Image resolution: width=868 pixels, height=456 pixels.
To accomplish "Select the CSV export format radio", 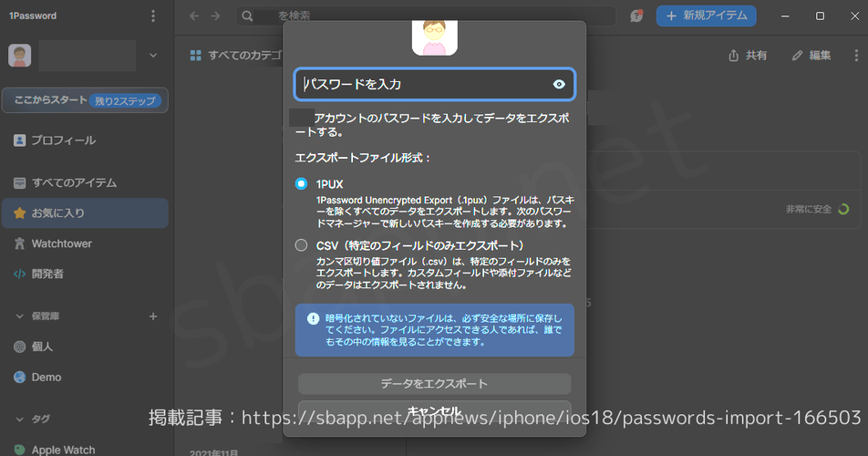I will 301,245.
